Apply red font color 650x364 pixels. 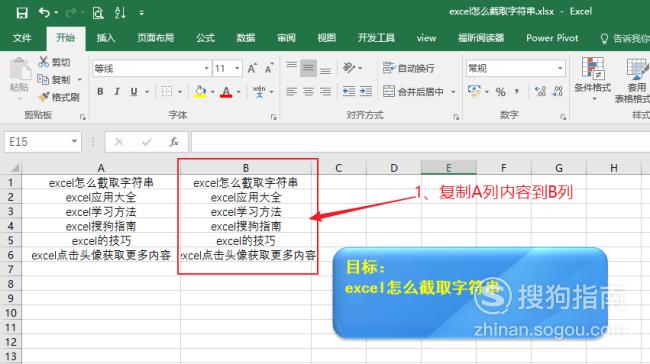click(226, 92)
